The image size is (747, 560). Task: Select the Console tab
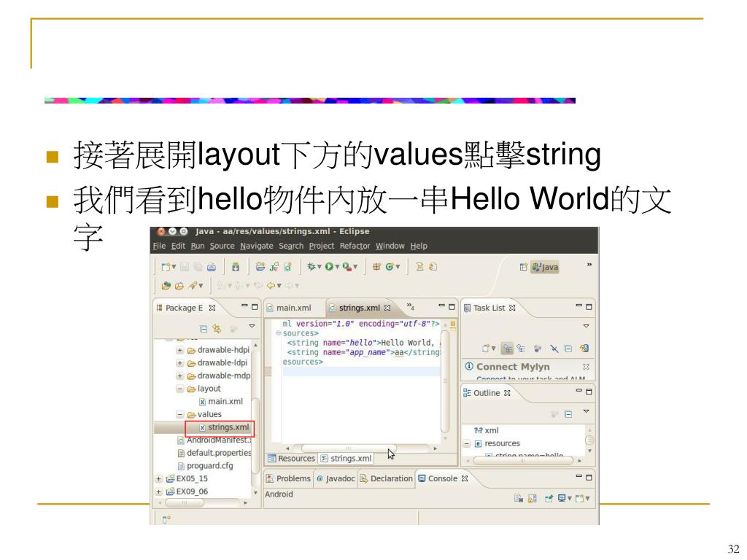pos(443,478)
